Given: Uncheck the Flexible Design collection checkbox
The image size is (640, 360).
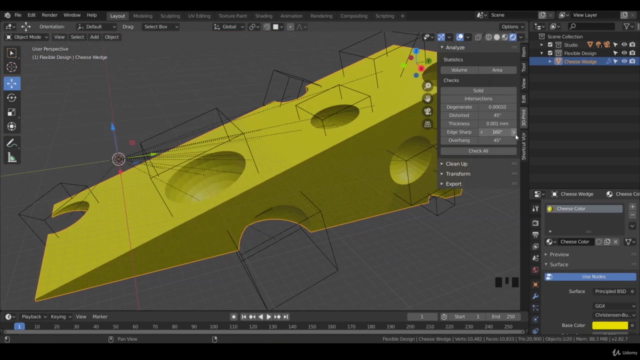Looking at the screenshot, I should tap(550, 53).
